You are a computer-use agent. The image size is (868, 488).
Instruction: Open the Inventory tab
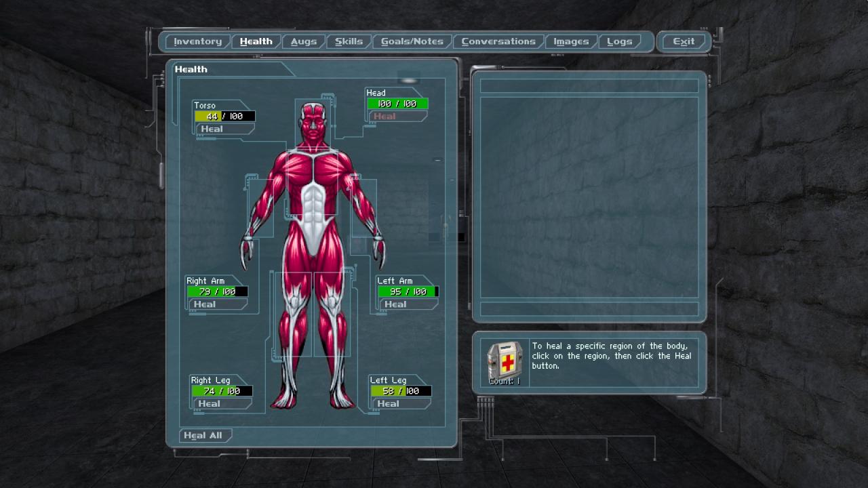coord(197,41)
